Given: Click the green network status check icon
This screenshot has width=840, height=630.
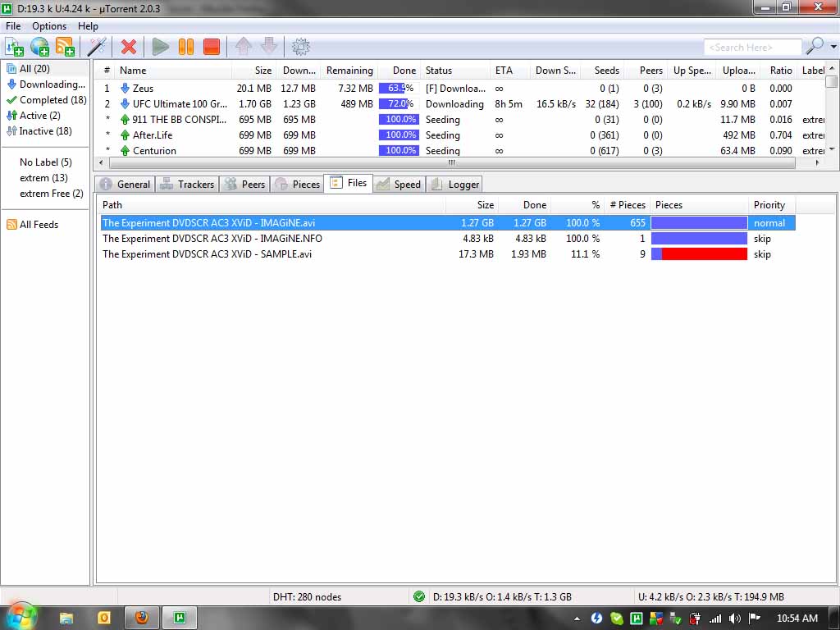Looking at the screenshot, I should point(419,596).
